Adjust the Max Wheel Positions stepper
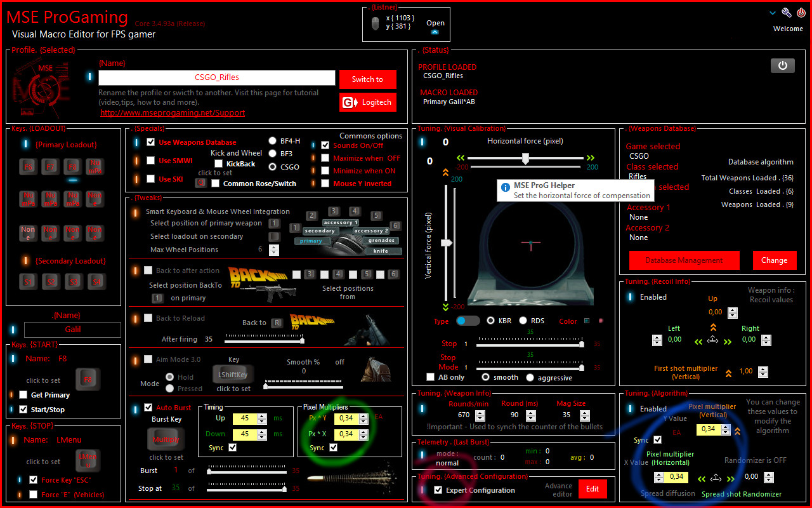Image resolution: width=812 pixels, height=508 pixels. [274, 250]
